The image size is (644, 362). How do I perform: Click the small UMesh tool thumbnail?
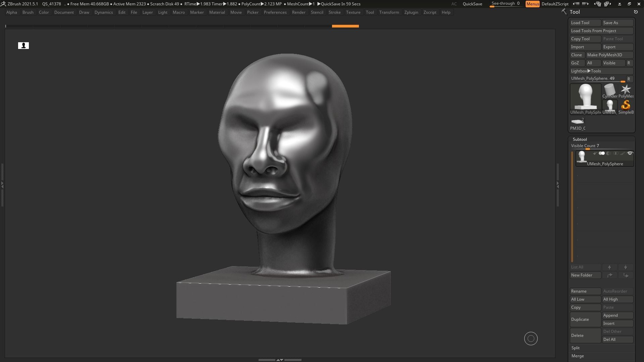point(609,107)
